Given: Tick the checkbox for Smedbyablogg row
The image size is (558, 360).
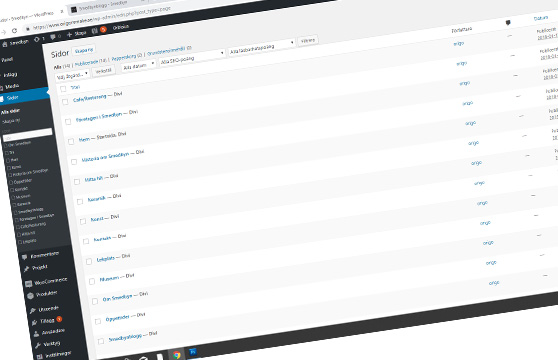Looking at the screenshot, I should coord(101,341).
